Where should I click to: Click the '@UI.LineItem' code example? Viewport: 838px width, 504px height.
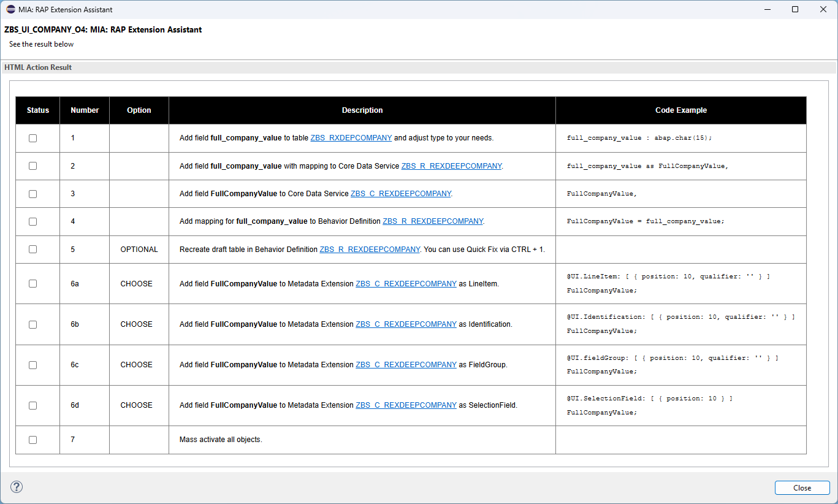click(668, 283)
